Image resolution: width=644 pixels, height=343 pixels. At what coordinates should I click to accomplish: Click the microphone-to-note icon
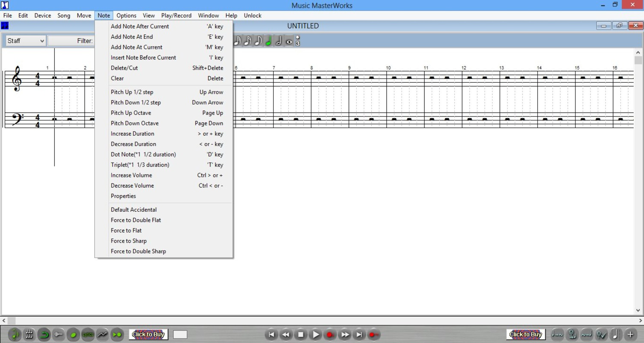pyautogui.click(x=572, y=334)
